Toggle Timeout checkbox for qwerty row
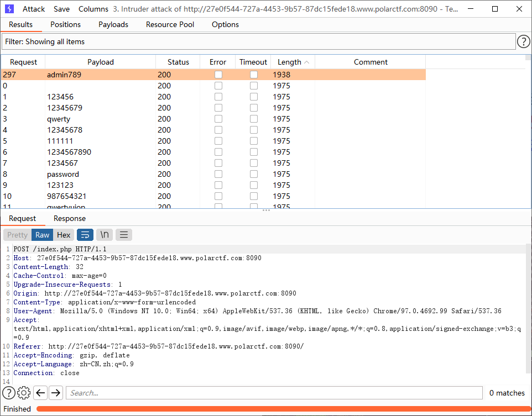The height and width of the screenshot is (416, 532). click(x=254, y=119)
